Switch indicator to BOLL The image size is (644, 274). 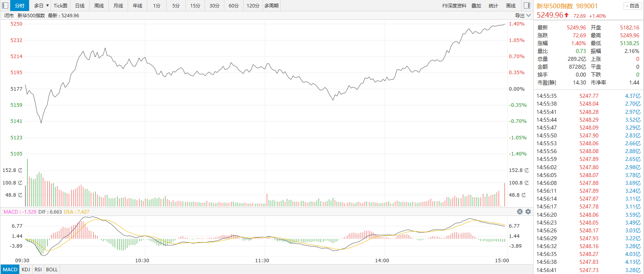click(52, 269)
